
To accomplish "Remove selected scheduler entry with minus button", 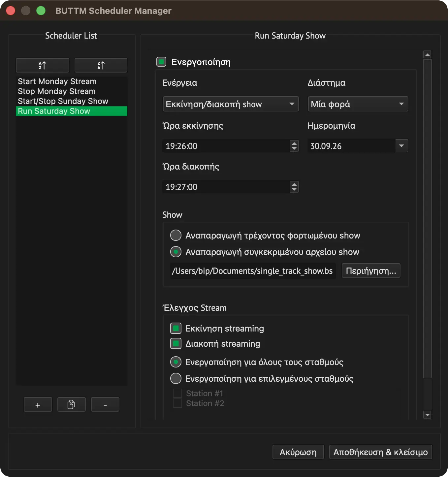I will [105, 404].
